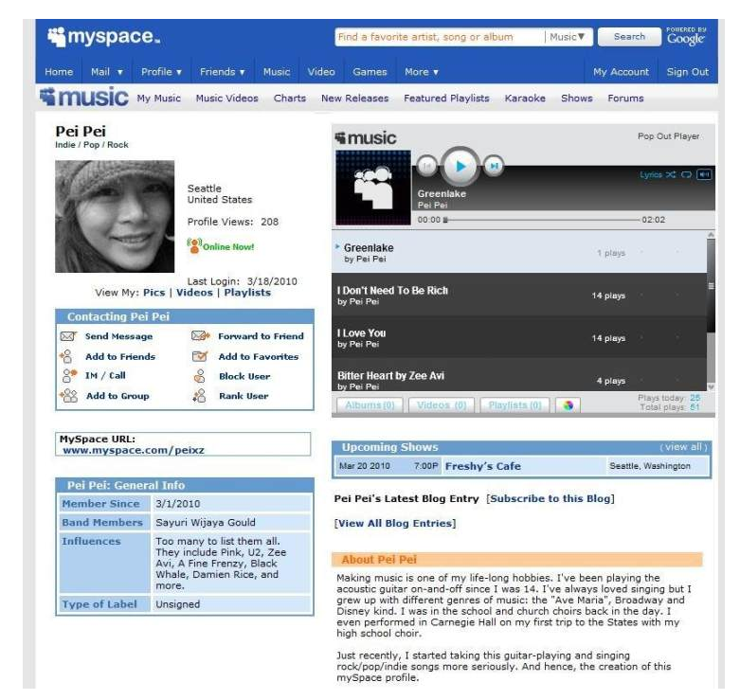Click the IM / Call icon
The width and height of the screenshot is (740, 700).
[x=69, y=375]
